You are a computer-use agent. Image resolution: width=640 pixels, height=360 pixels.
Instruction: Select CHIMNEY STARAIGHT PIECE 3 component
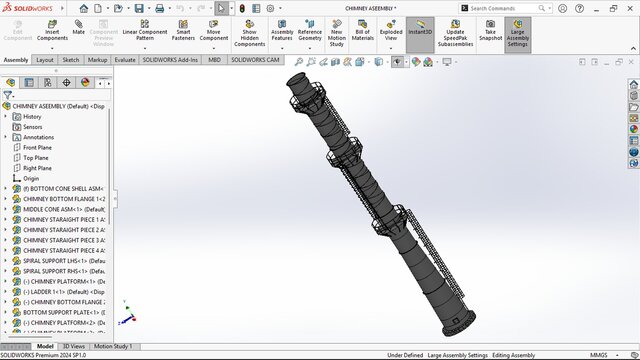pyautogui.click(x=64, y=240)
